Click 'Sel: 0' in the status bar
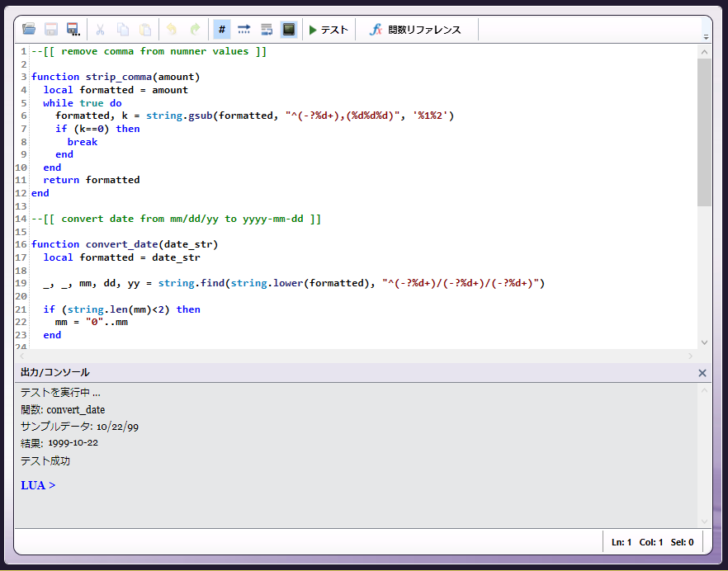The image size is (728, 571). [682, 542]
